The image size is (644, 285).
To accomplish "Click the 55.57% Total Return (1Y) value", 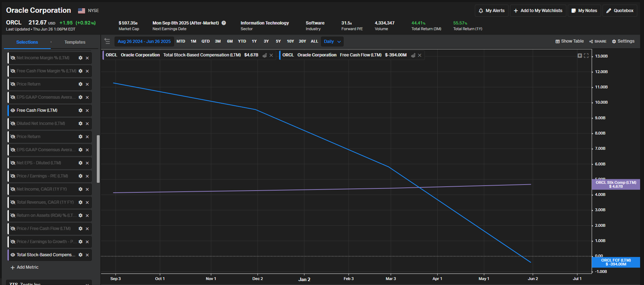I will pos(460,23).
